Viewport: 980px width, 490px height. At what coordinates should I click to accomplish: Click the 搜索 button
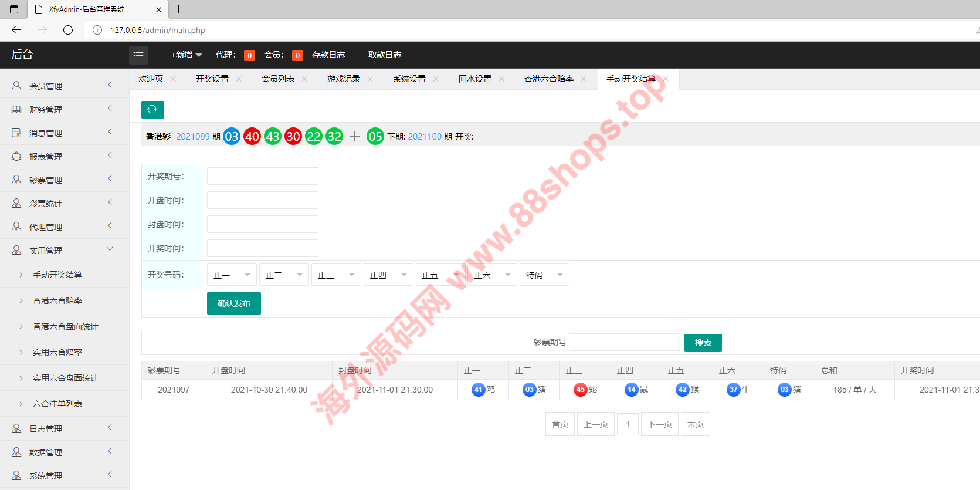click(703, 343)
